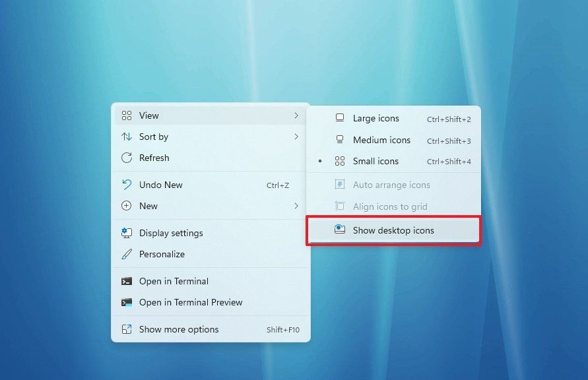The width and height of the screenshot is (588, 380).
Task: Click the Display settings monitor icon
Action: 127,233
